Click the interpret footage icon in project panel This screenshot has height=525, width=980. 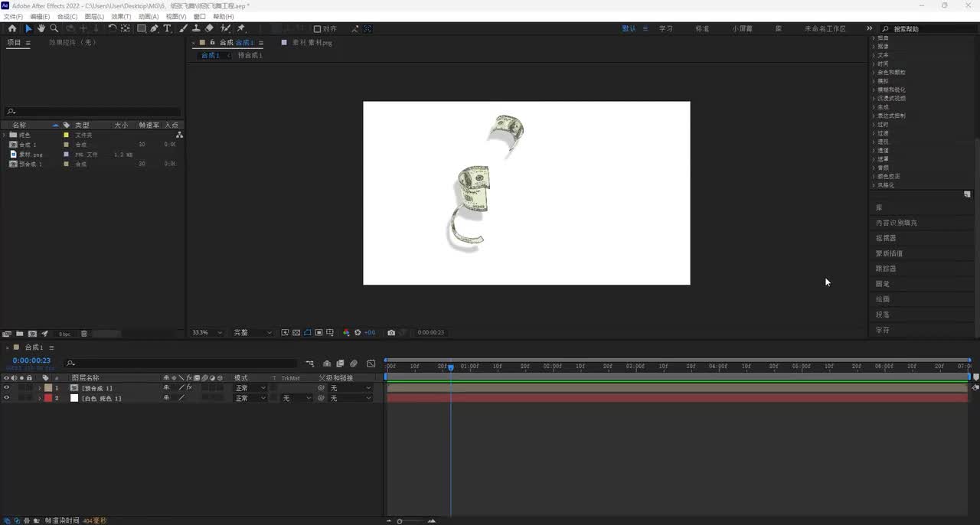pos(7,334)
